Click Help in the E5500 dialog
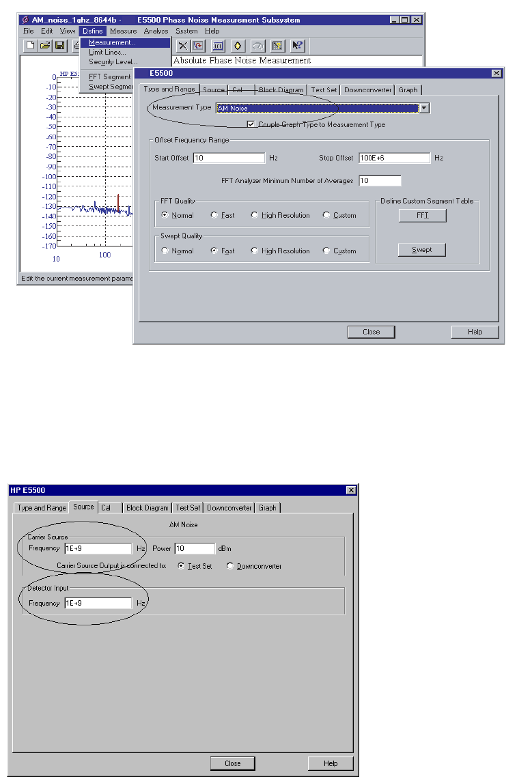Viewport: 532px width, 777px height. 475,332
